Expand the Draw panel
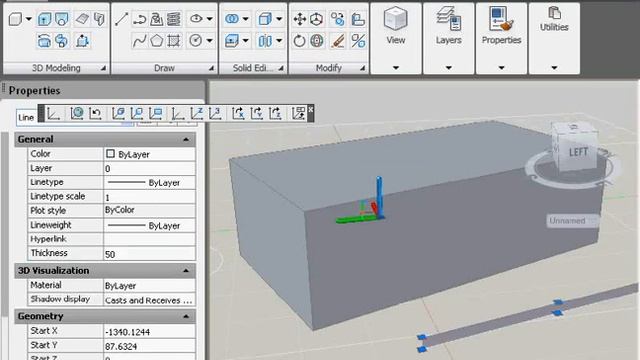 coord(211,68)
